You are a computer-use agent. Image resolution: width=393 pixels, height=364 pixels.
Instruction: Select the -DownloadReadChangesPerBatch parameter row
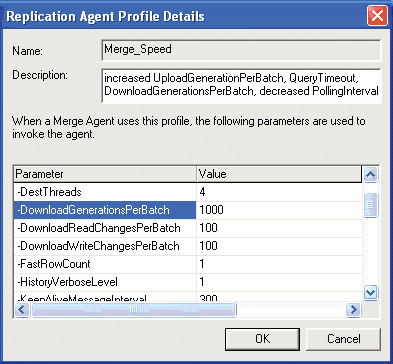(188, 228)
